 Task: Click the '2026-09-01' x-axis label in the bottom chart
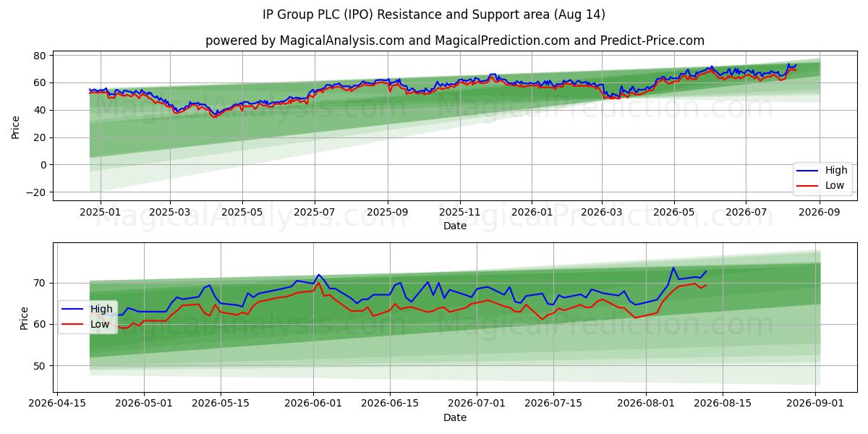click(817, 404)
